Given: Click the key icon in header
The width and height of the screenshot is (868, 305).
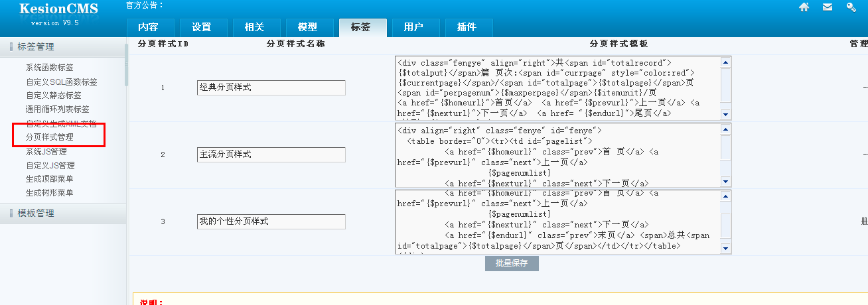Looking at the screenshot, I should (x=851, y=7).
